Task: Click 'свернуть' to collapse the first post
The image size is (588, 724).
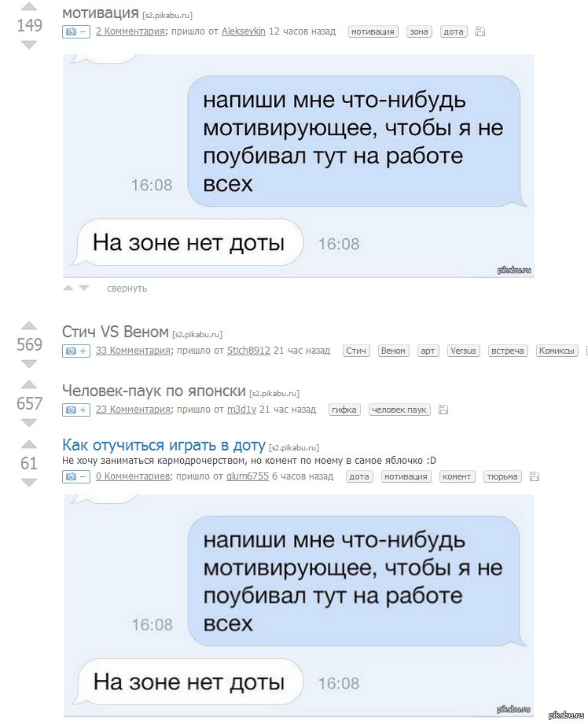Action: 127,288
